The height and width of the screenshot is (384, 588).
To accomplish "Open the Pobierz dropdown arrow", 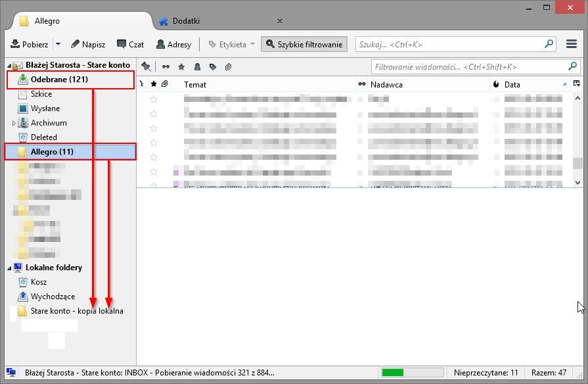I will pos(58,44).
